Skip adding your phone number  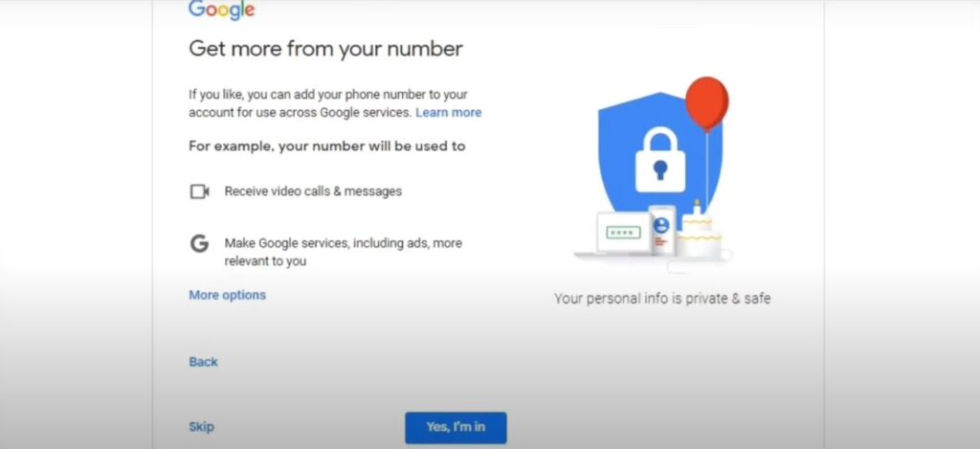coord(201,426)
